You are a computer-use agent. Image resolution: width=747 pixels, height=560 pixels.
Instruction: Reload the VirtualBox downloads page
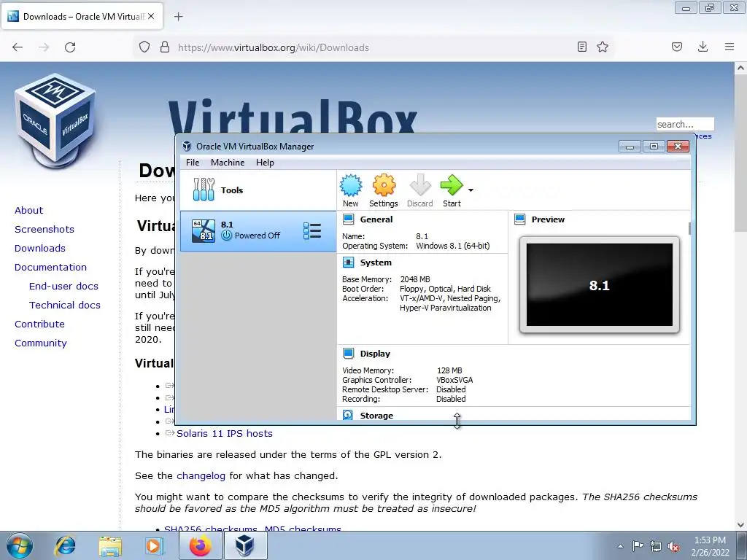70,47
